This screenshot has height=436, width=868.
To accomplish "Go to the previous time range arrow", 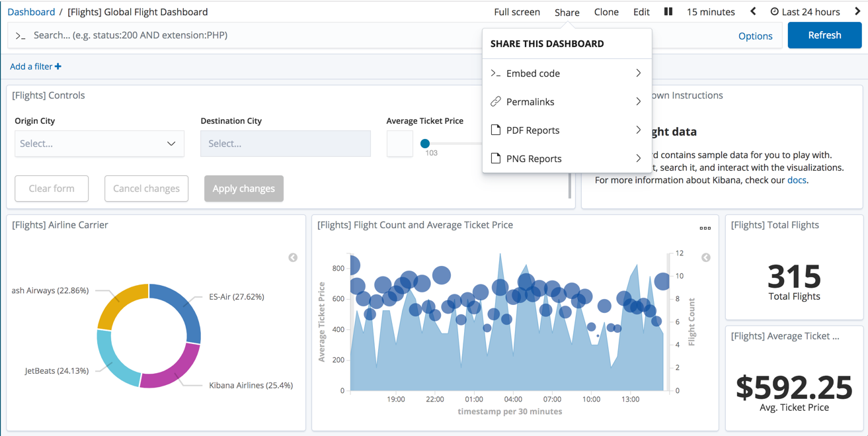I will click(x=753, y=12).
